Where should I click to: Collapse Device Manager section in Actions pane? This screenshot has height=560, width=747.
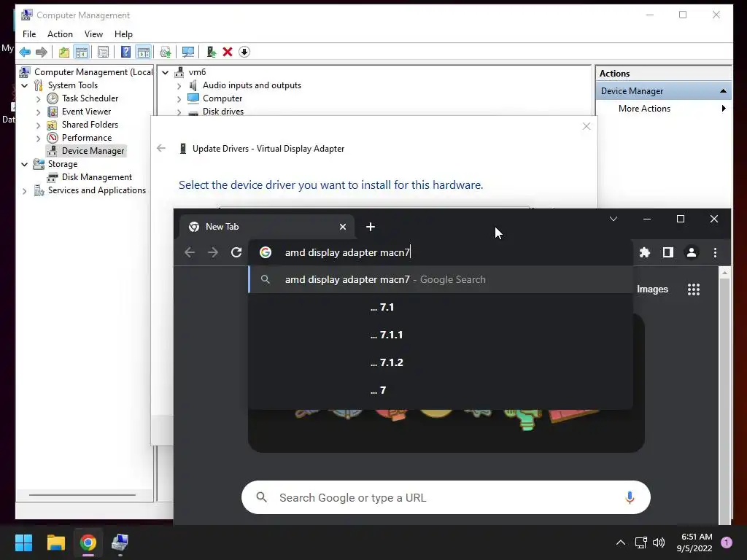tap(723, 91)
